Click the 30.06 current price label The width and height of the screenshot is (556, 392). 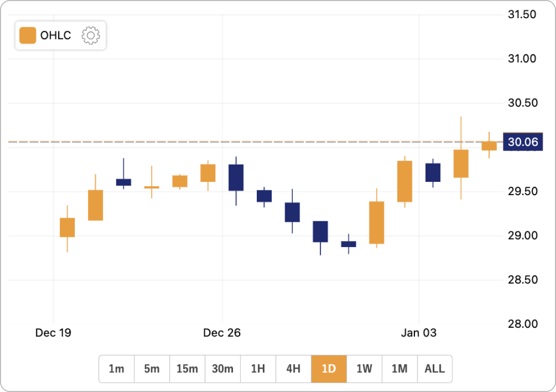523,142
